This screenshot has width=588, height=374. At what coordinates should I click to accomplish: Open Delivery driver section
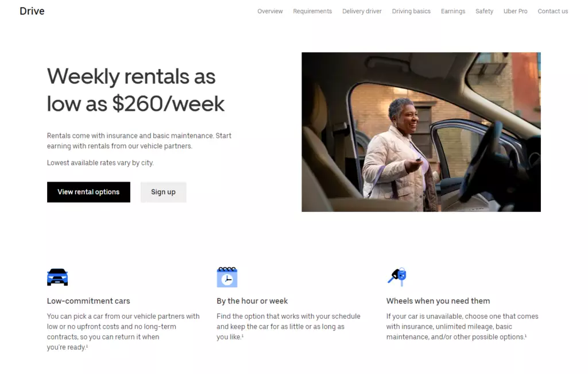pyautogui.click(x=362, y=11)
